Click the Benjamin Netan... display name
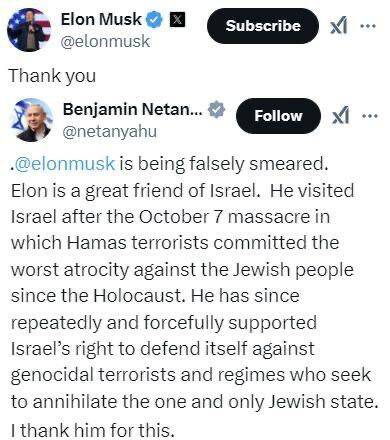Viewport: 390px width, 440px height. coord(133,109)
